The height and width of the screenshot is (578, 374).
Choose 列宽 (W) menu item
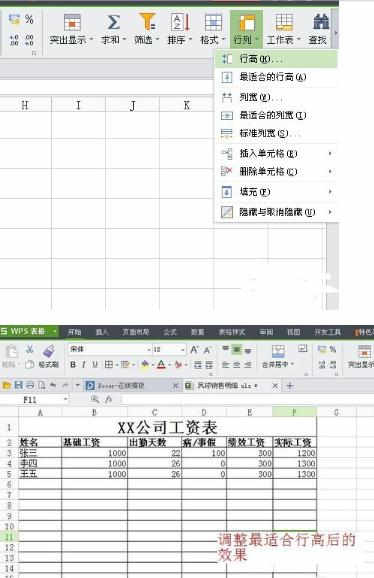click(276, 97)
